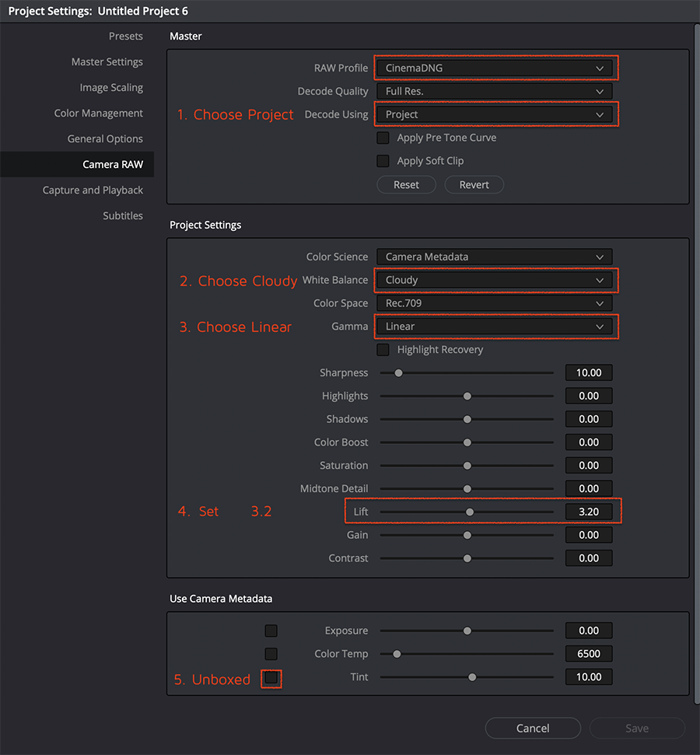Open the Decode Using dropdown
700x755 pixels.
[x=494, y=114]
